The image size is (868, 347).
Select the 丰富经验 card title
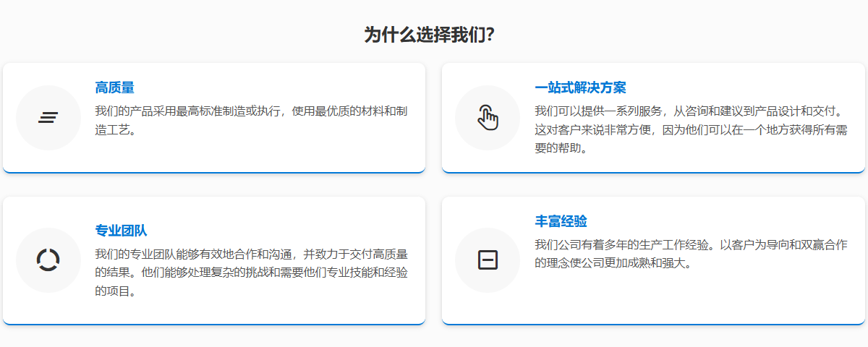pos(561,220)
